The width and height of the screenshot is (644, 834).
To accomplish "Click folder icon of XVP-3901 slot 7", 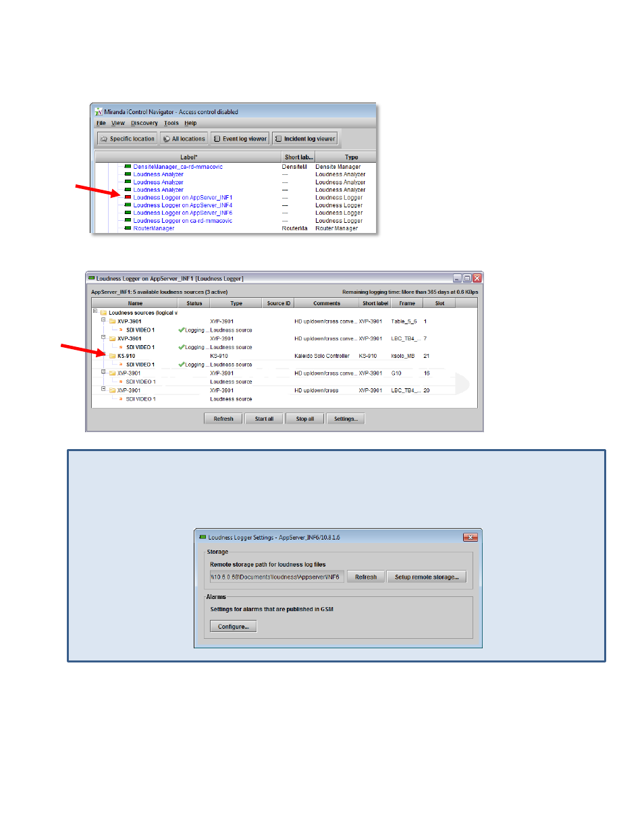I will (113, 338).
